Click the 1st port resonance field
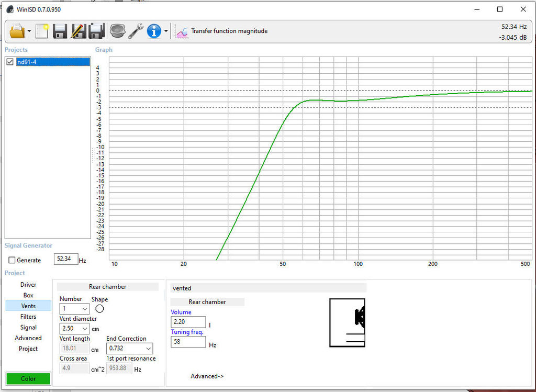 [119, 368]
